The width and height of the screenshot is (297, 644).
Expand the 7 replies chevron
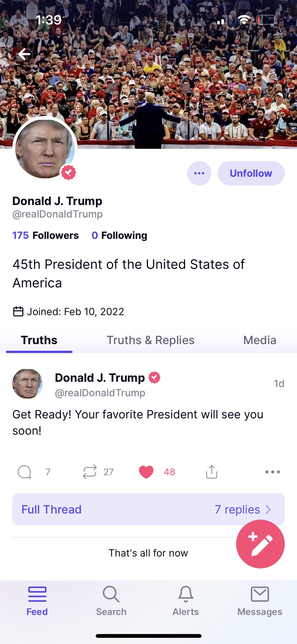268,509
